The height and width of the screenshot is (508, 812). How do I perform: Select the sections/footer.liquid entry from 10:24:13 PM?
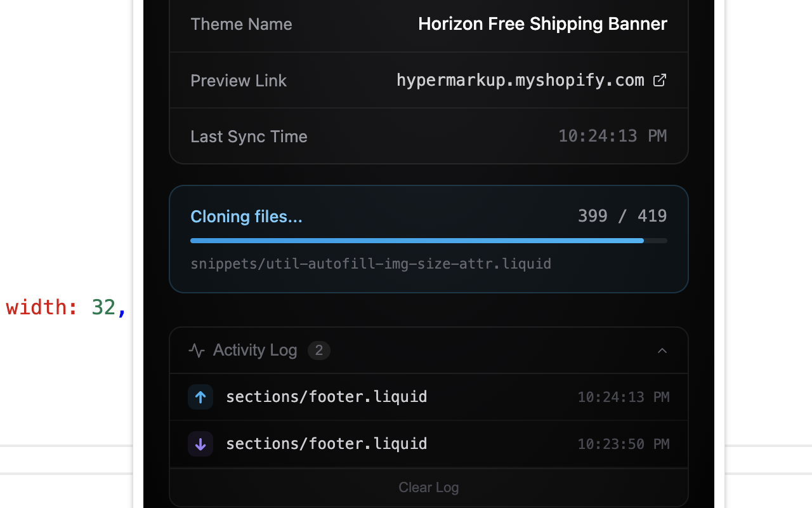tap(429, 397)
